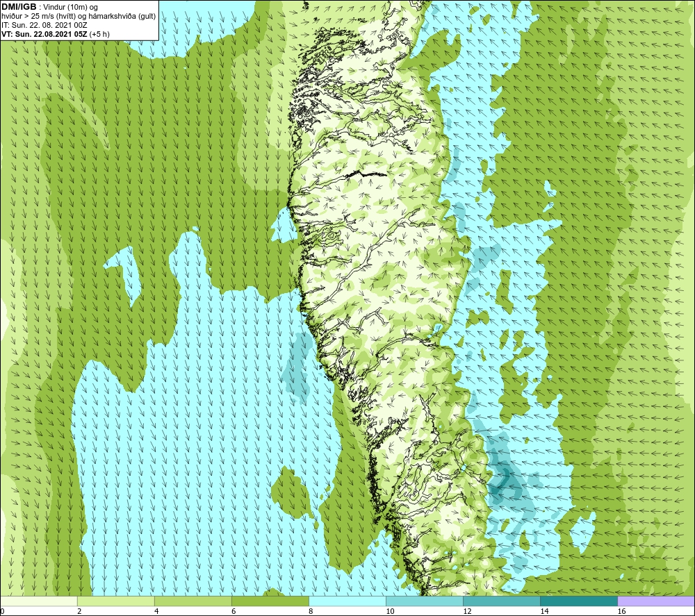Click the 'DMI/IGB' title text

[x=19, y=7]
